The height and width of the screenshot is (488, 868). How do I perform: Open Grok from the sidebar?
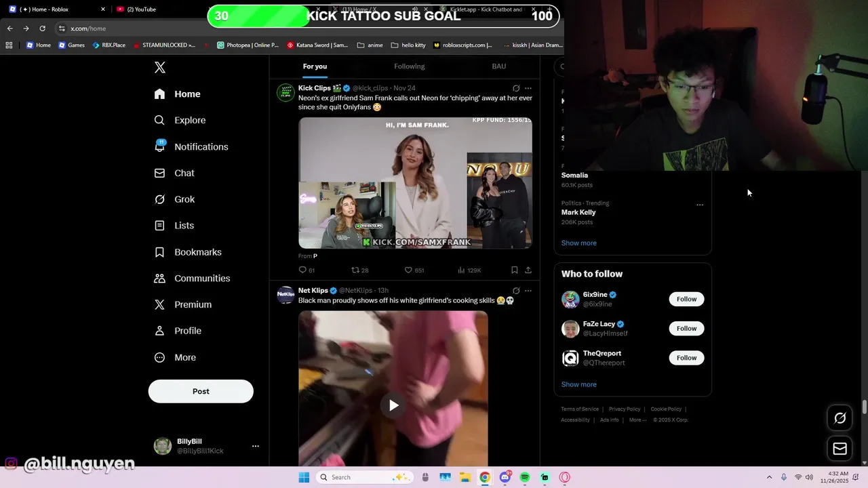tap(175, 199)
